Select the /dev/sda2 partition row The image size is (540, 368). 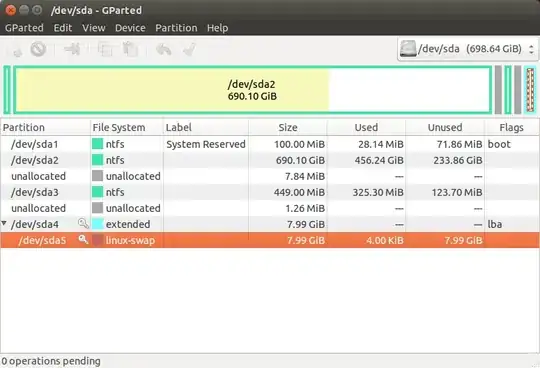pos(270,160)
